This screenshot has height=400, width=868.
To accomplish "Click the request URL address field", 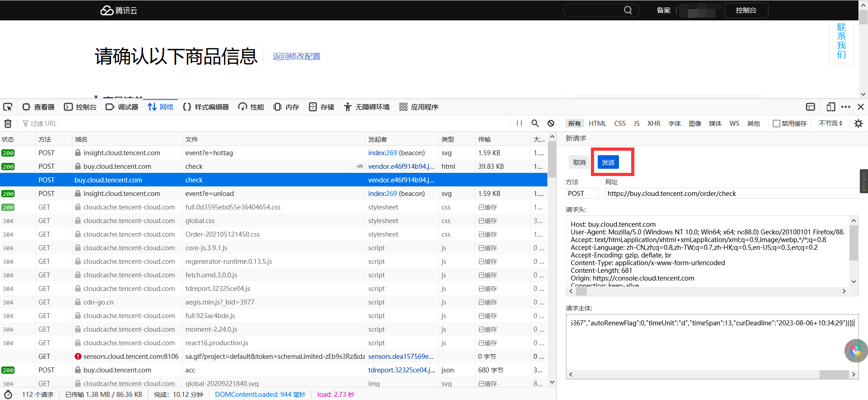I will 732,193.
